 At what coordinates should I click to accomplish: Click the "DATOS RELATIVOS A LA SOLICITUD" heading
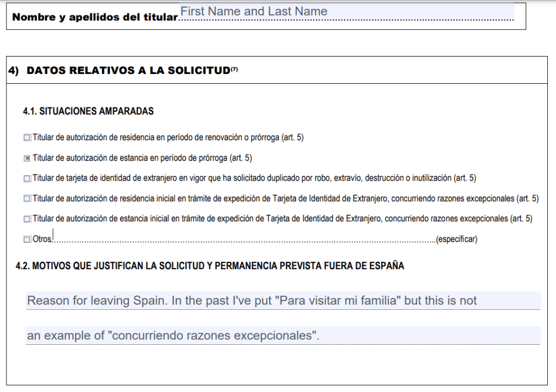(128, 71)
